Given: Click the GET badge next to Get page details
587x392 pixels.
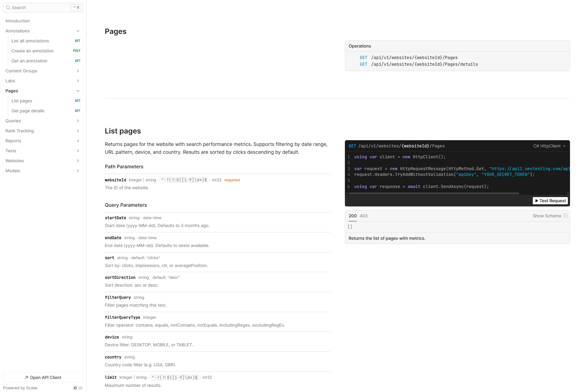Looking at the screenshot, I should (78, 111).
